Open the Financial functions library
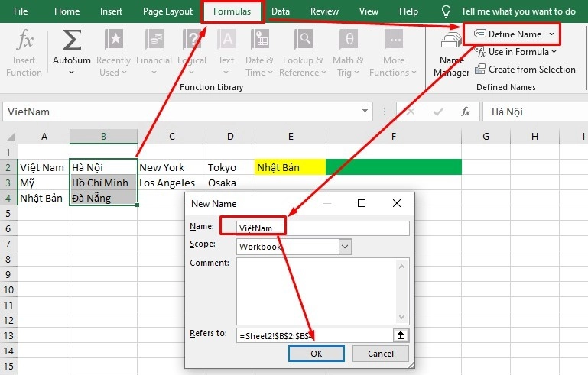The height and width of the screenshot is (375, 588). click(154, 53)
